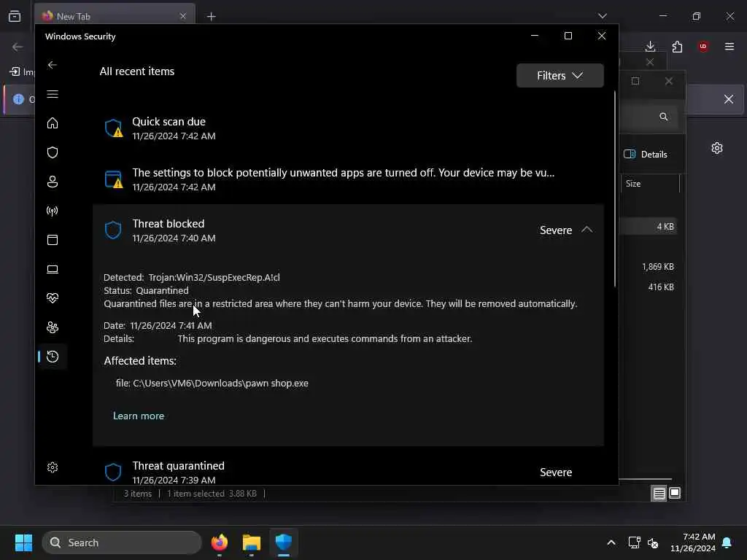The image size is (747, 560).
Task: Open Home in Windows Security sidebar
Action: coord(53,122)
